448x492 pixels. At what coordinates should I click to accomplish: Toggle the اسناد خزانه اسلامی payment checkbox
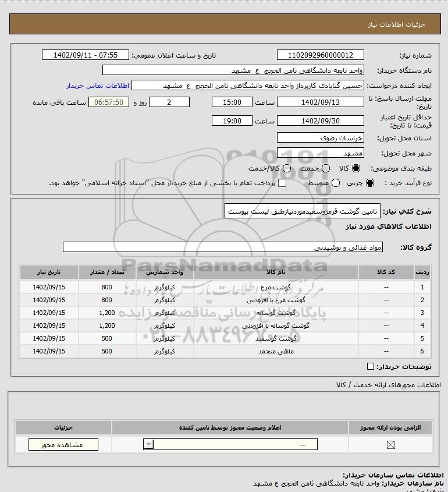[x=282, y=183]
